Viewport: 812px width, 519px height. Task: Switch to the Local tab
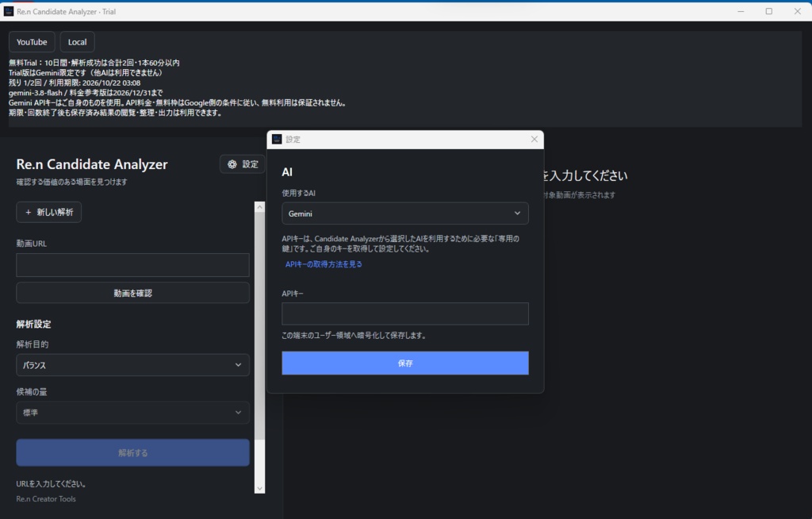point(77,42)
